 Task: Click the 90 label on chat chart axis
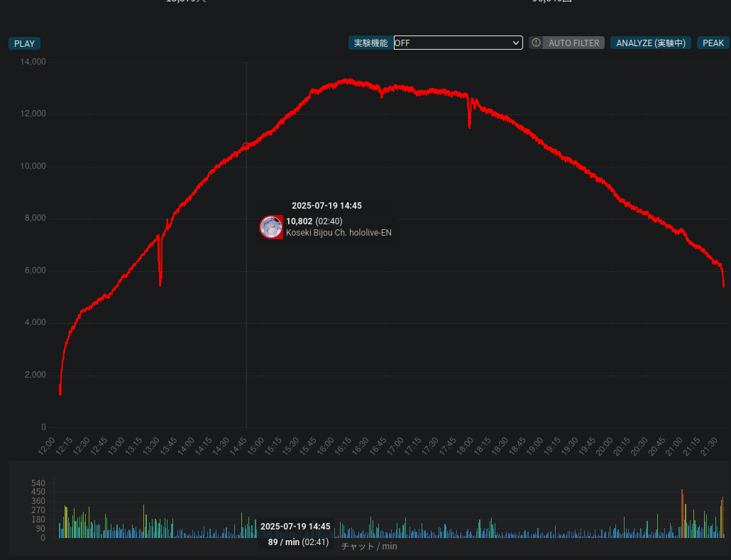[x=40, y=529]
